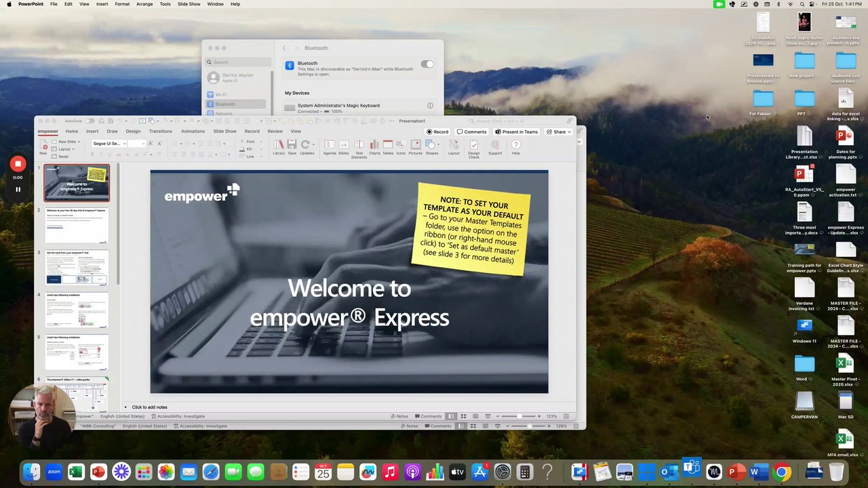Expand the slide Layout dropdown beside Reset

(73, 149)
